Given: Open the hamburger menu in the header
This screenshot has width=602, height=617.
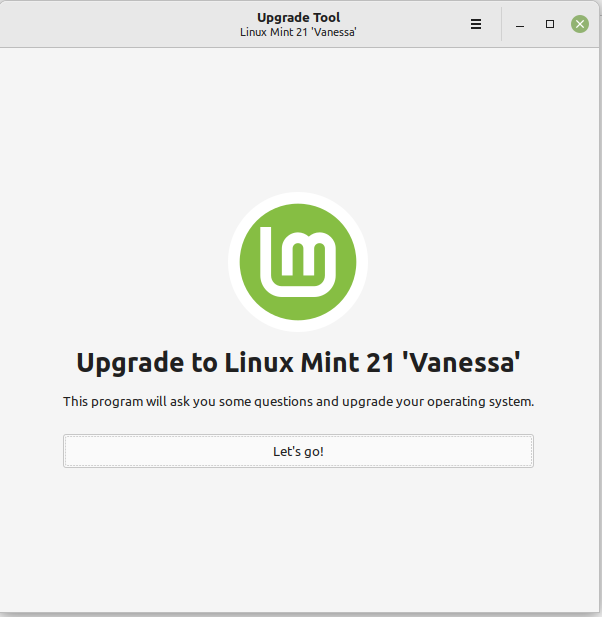Looking at the screenshot, I should coord(476,24).
